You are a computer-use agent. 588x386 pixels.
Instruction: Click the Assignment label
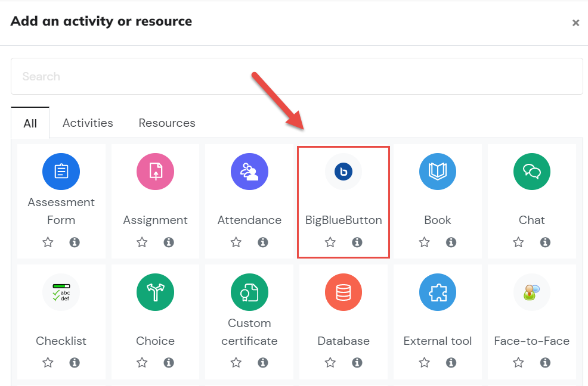tap(155, 220)
